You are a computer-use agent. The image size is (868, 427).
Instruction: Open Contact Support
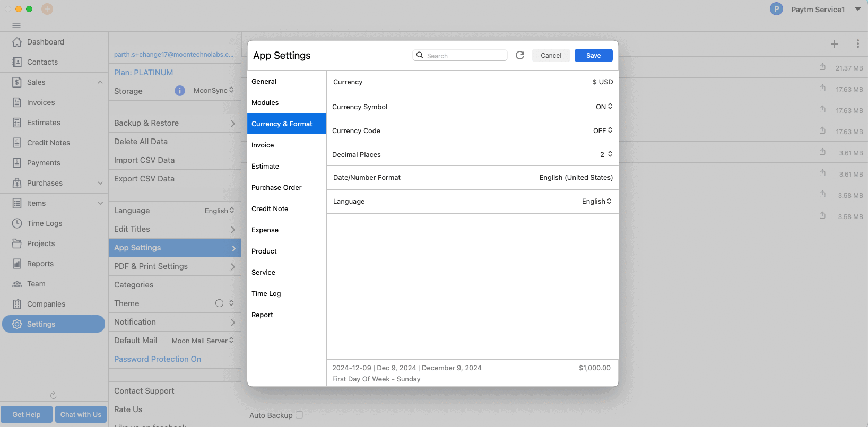pos(175,391)
